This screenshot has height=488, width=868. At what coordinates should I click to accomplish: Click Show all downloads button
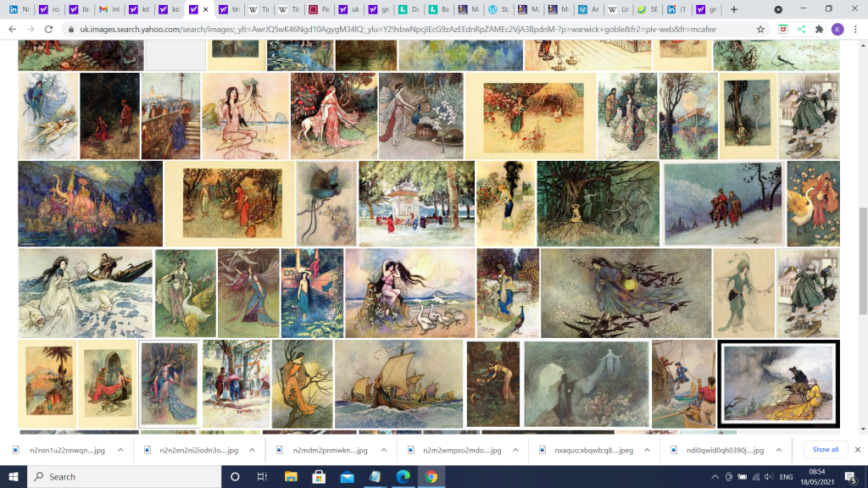click(x=825, y=450)
